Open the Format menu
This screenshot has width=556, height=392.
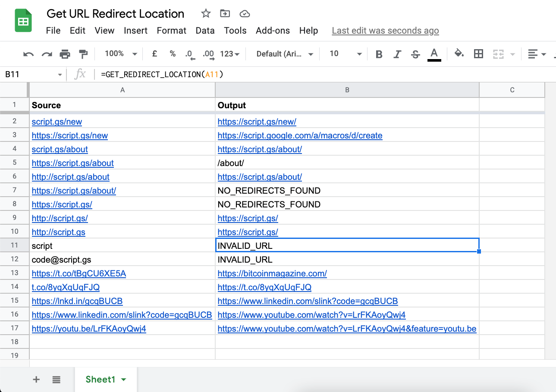[172, 31]
